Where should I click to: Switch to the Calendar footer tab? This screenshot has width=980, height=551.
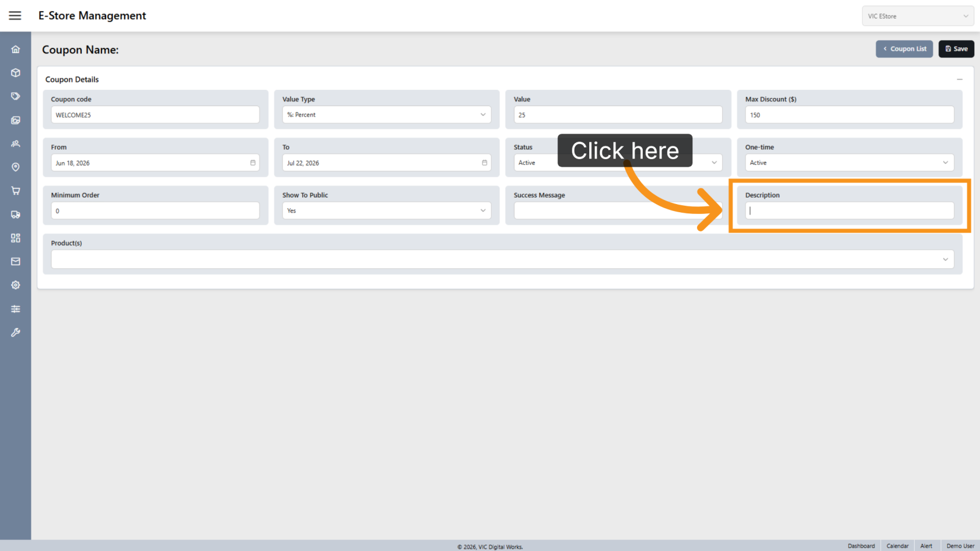point(897,546)
